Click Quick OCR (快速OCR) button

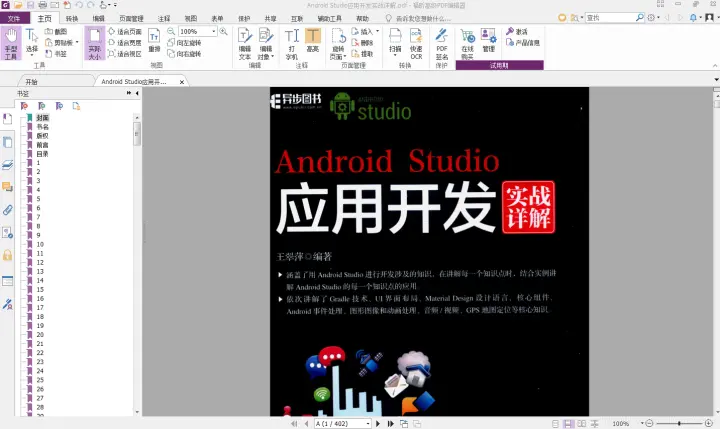(x=416, y=43)
